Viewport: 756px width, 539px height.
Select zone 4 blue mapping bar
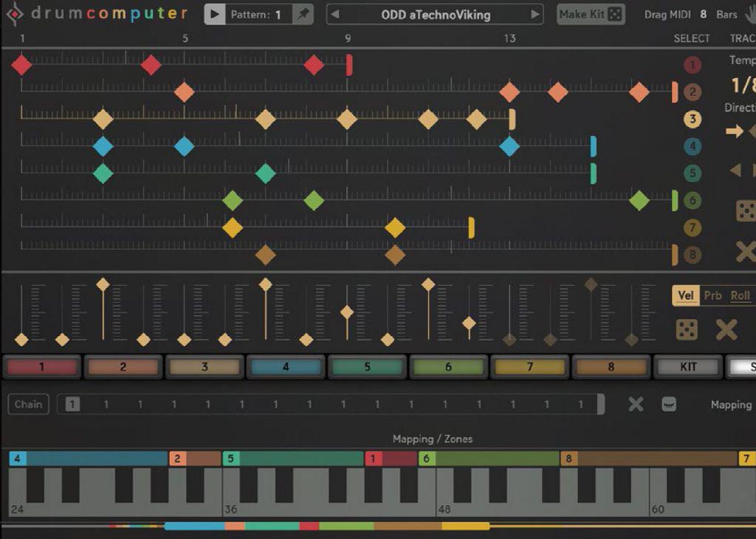89,459
